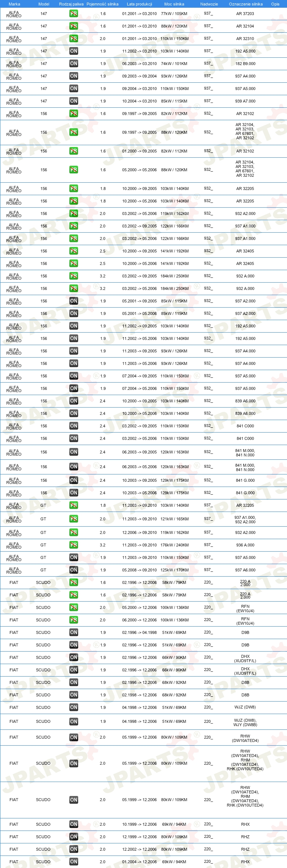This screenshot has width=287, height=868.
Task: Click the Nadwozie column header
Action: tap(209, 4)
